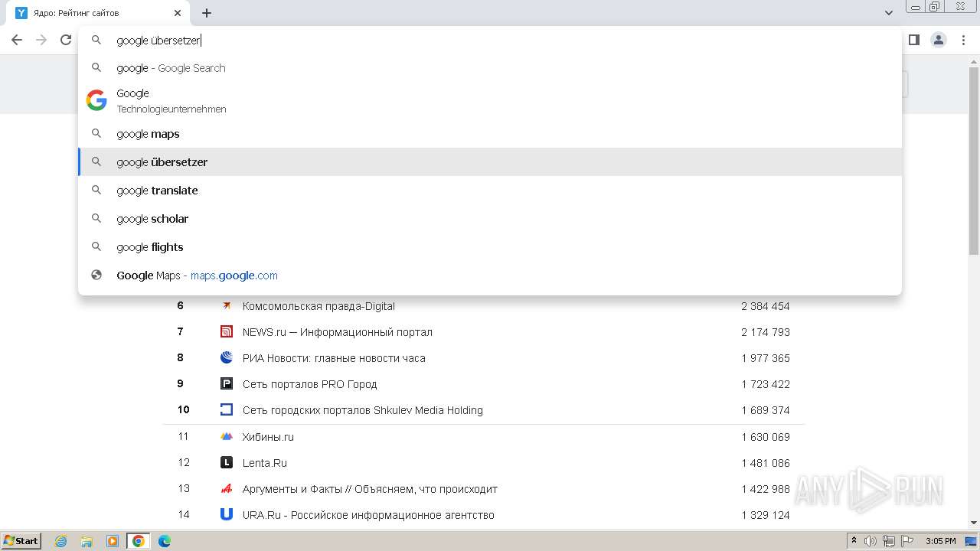Click the Google logo icon in suggestions
The image size is (980, 551).
click(96, 100)
